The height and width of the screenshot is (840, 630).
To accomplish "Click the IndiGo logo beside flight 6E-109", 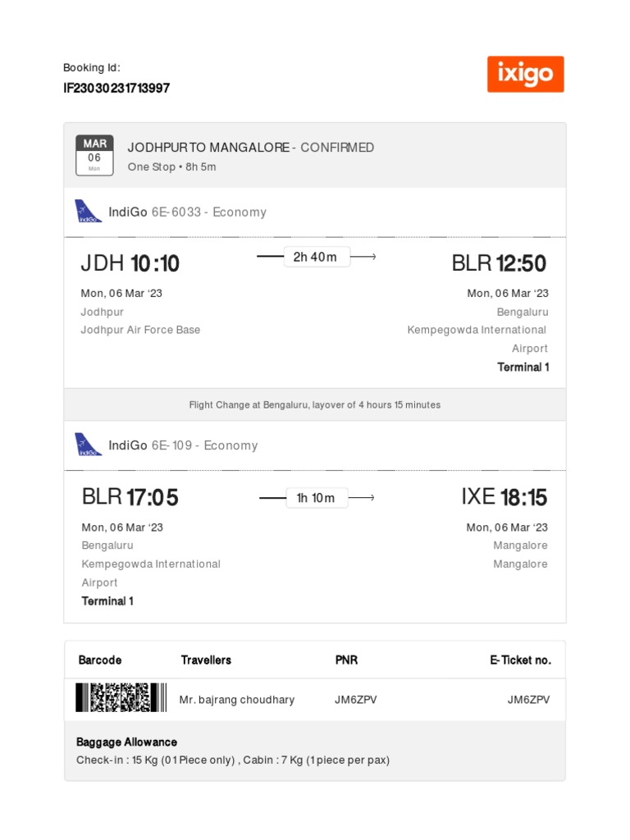I will [x=89, y=445].
